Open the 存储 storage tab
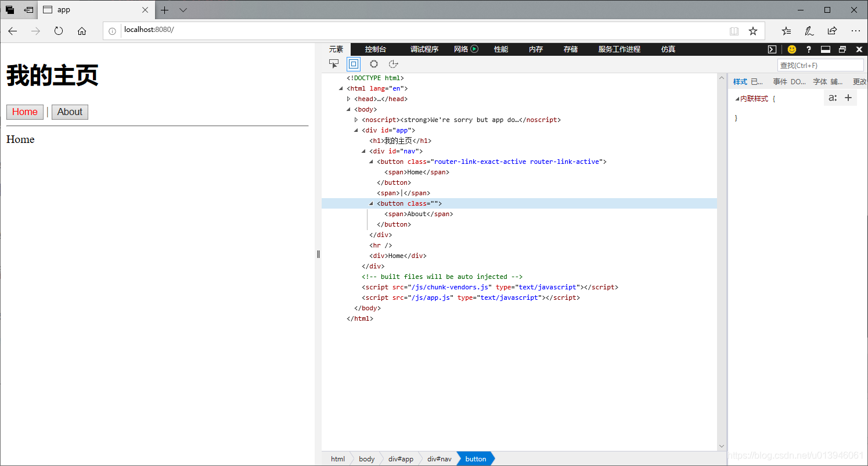The height and width of the screenshot is (466, 868). pos(571,49)
